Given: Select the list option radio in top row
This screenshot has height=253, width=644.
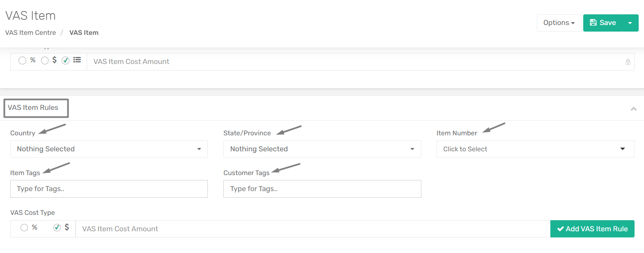Looking at the screenshot, I should [x=65, y=60].
